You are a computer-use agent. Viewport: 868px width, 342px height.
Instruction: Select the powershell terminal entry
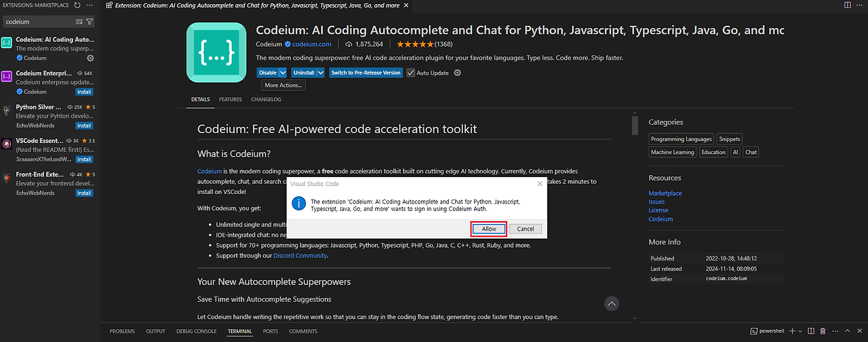coord(767,331)
